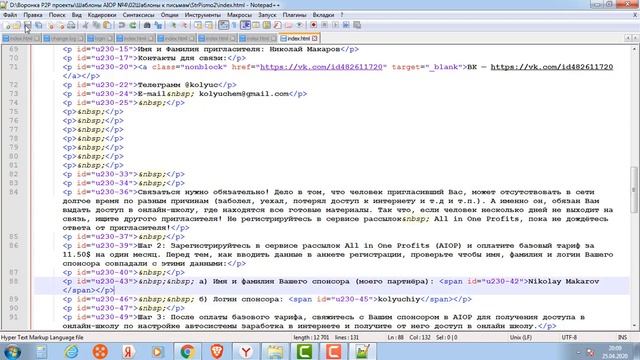This screenshot has height=360, width=640.
Task: Click scrollbar down arrow in editor
Action: 635,326
